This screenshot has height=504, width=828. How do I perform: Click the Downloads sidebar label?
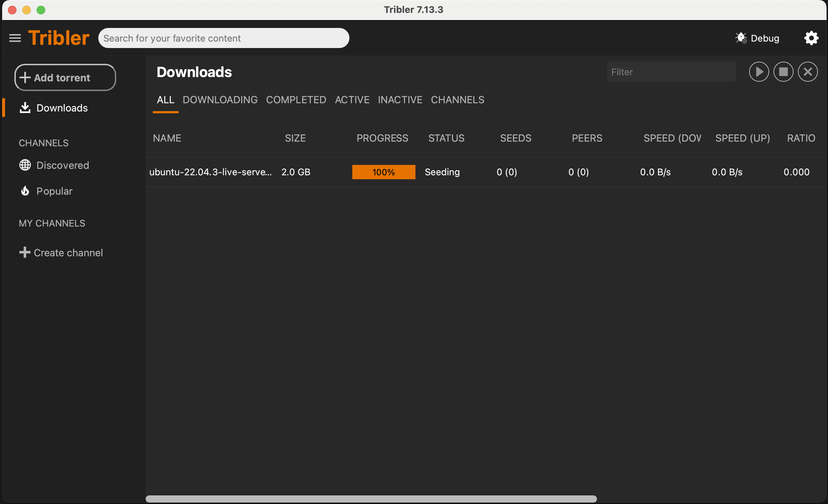pos(62,108)
